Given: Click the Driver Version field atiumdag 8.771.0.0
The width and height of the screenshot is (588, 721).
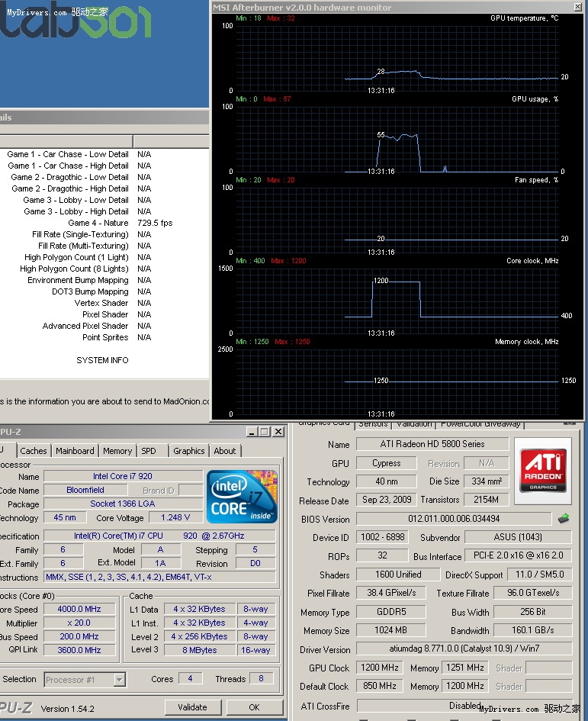Looking at the screenshot, I should pos(464,649).
